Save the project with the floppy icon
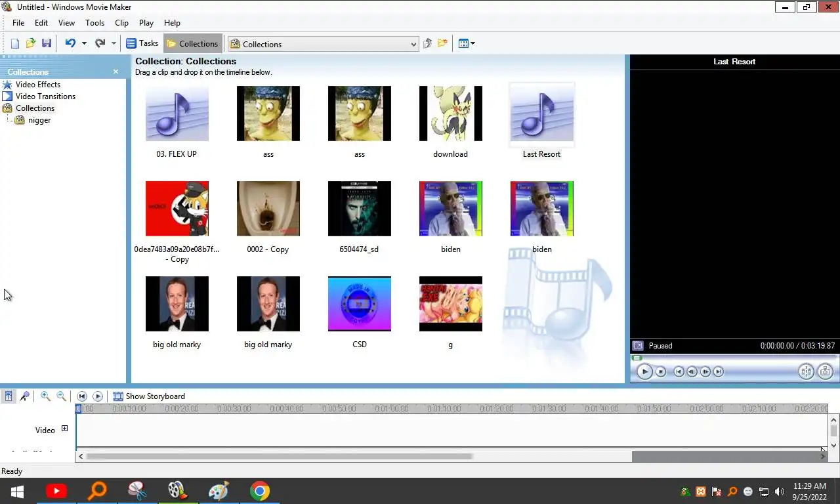 click(46, 43)
